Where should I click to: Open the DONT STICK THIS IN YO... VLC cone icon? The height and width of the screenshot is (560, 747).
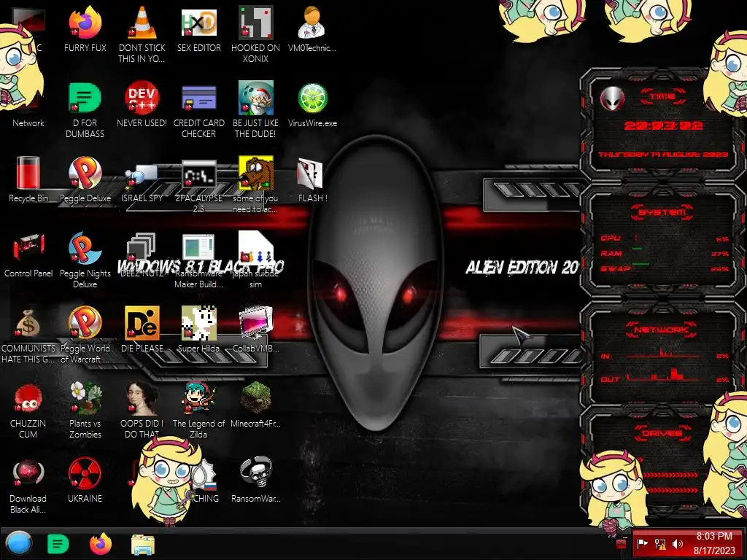coord(142,23)
